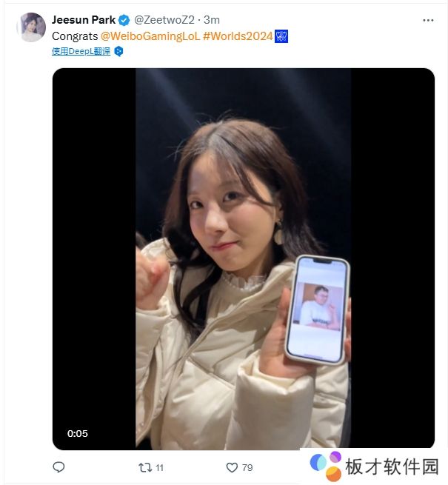
Task: Open the three-dot more options menu
Action: click(428, 21)
